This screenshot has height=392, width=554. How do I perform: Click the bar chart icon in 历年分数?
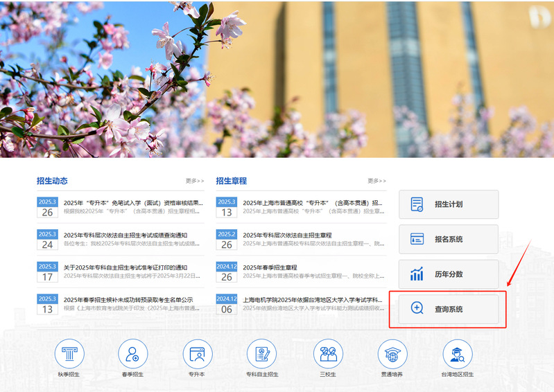(x=417, y=274)
